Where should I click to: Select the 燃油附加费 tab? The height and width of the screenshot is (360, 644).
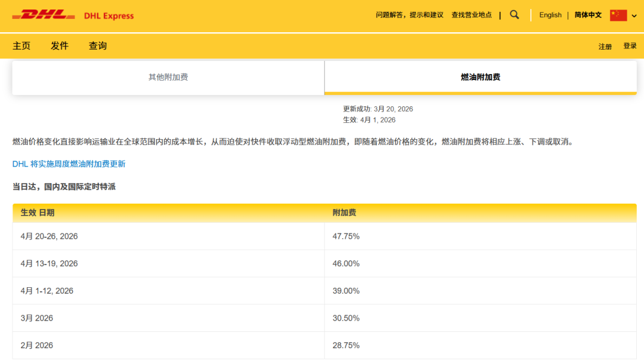tap(480, 77)
